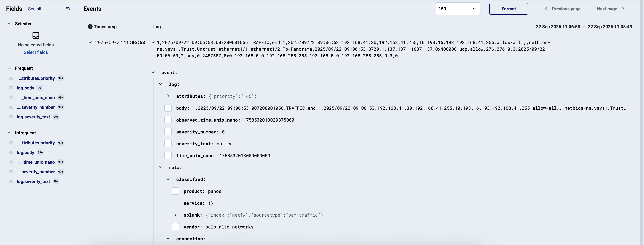Open See all fields link
This screenshot has height=245, width=644.
click(35, 9)
